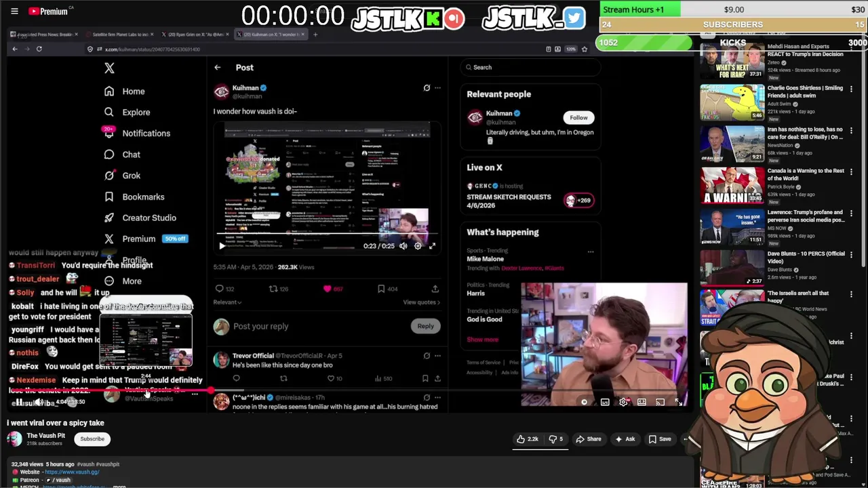The image size is (868, 488).
Task: Open the Zeteo channel name in the sidebar
Action: [x=775, y=62]
